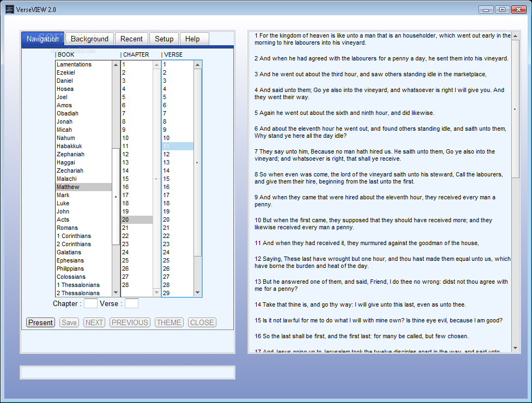532x403 pixels.
Task: Minimize the VerseVIEW window
Action: (486, 10)
